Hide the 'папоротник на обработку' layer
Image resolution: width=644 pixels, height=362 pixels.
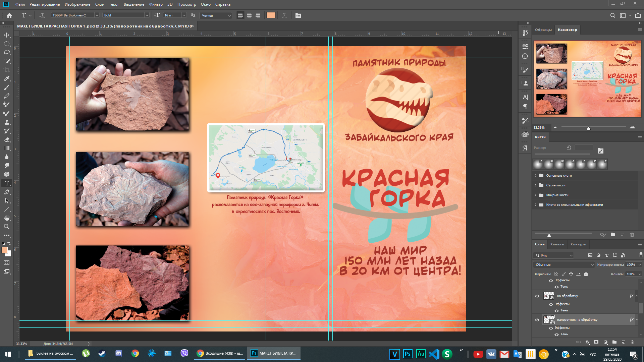537,320
